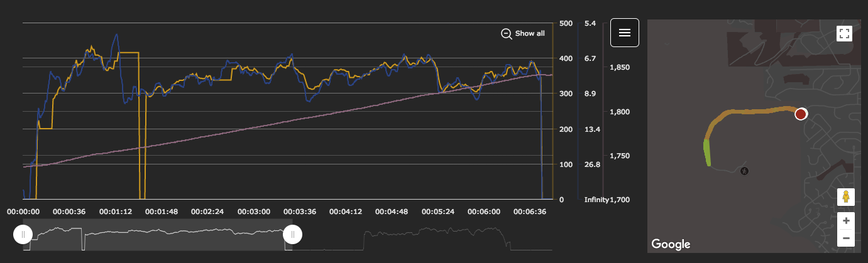Click the 1,850 elevation axis label
The width and height of the screenshot is (868, 263).
click(x=620, y=67)
